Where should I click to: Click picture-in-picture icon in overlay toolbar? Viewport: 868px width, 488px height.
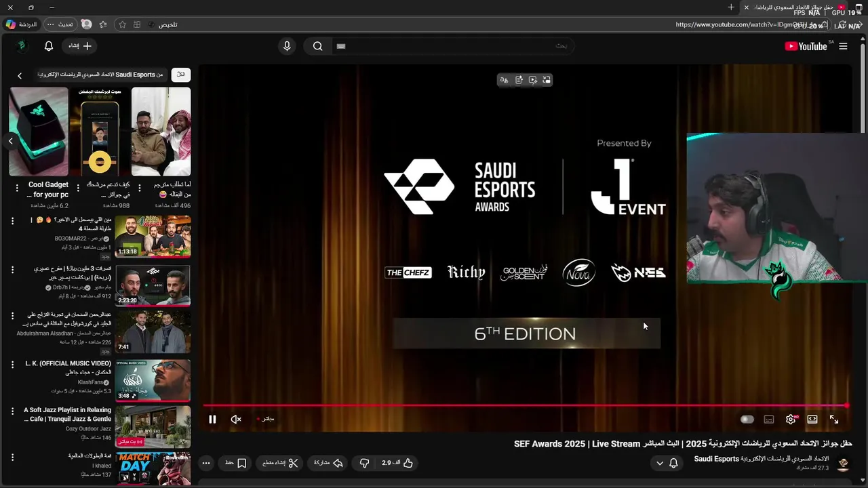point(547,80)
